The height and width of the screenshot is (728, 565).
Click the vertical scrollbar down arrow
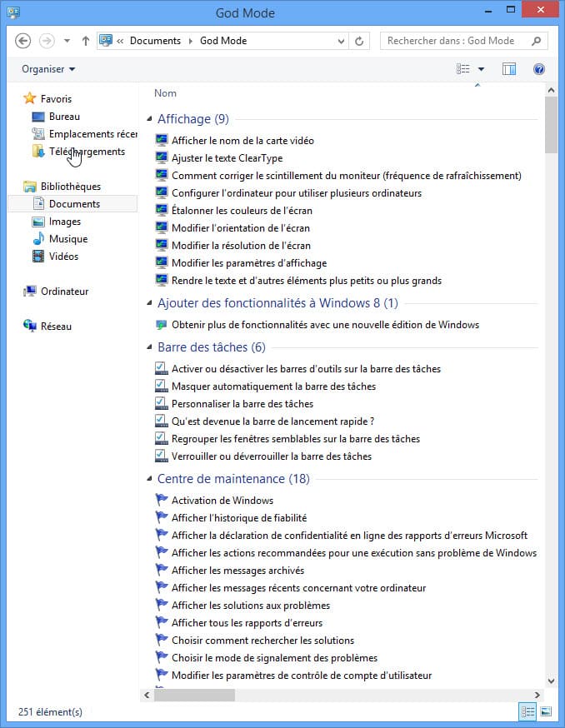tap(551, 681)
